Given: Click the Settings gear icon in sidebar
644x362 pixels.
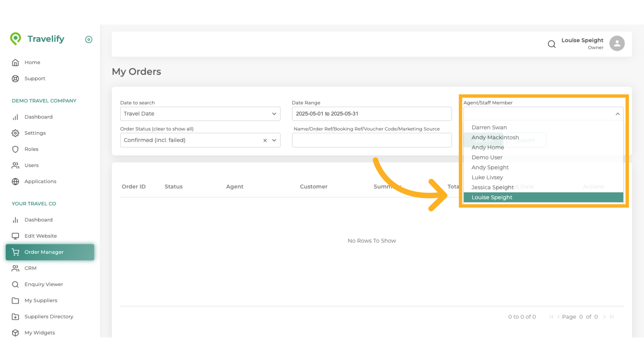Looking at the screenshot, I should pos(15,133).
